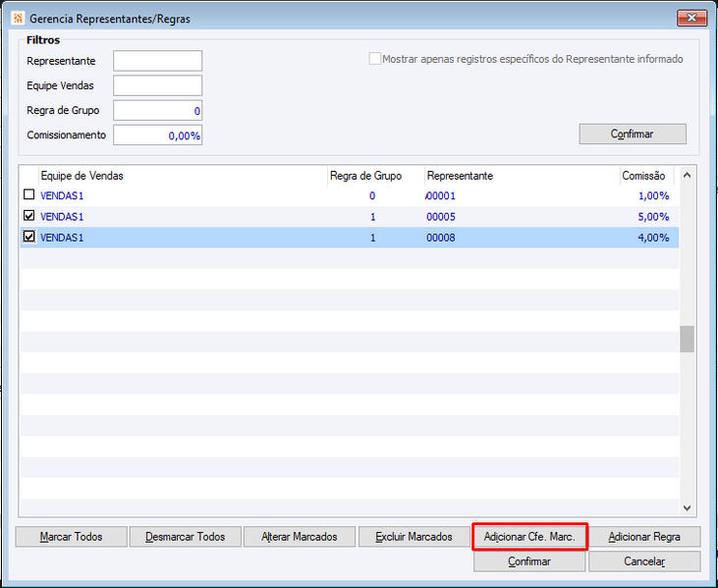Focus the Representante filter field
The height and width of the screenshot is (588, 718).
pos(157,61)
